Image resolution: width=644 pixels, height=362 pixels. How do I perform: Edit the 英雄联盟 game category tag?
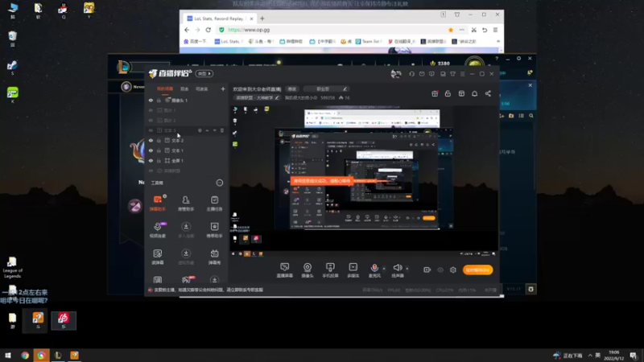pyautogui.click(x=257, y=97)
